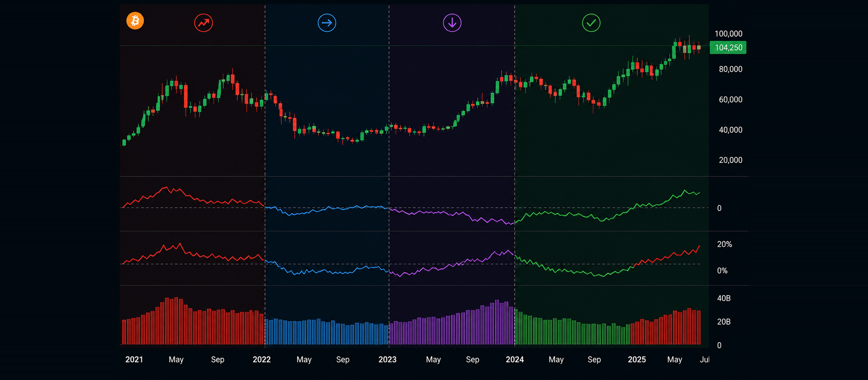Select the red uptrend arrow icon
Screen dimensions: 868x380
point(203,23)
